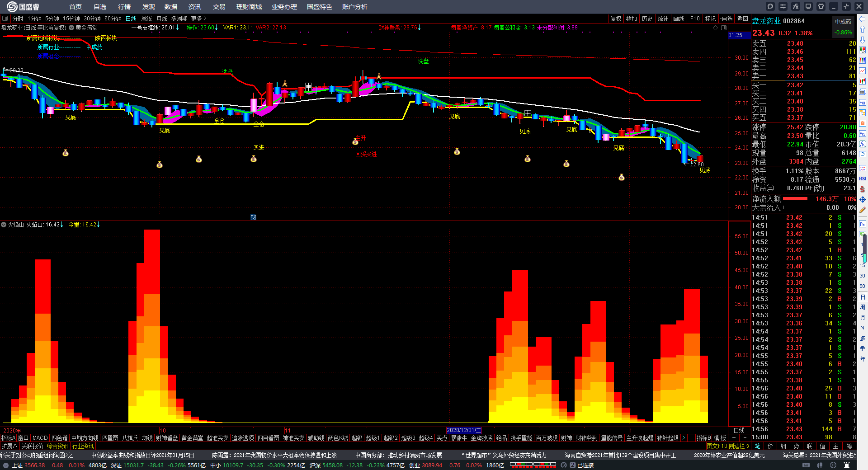Click the keyboard icon in status bar
This screenshot has width=868, height=470.
tap(806, 465)
